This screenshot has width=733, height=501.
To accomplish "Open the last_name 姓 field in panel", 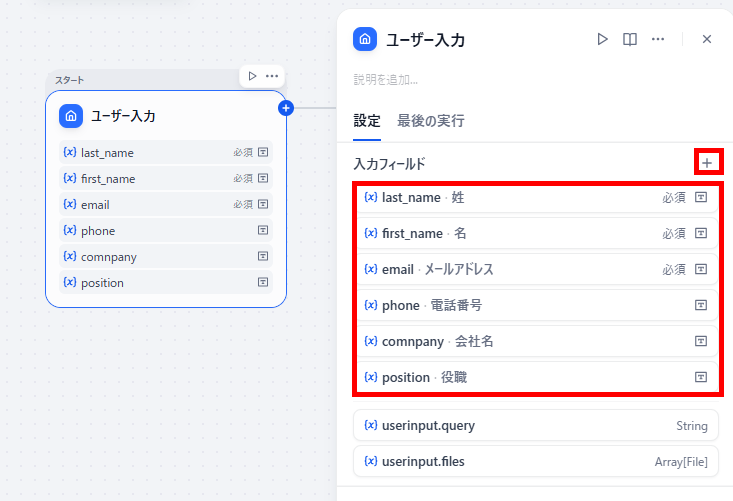I will pos(536,198).
